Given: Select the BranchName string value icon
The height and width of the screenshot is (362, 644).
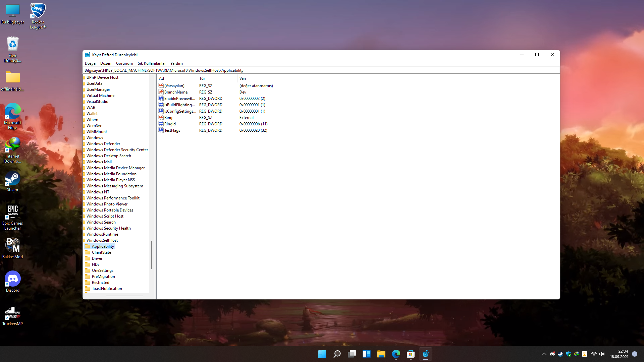Looking at the screenshot, I should pyautogui.click(x=161, y=92).
